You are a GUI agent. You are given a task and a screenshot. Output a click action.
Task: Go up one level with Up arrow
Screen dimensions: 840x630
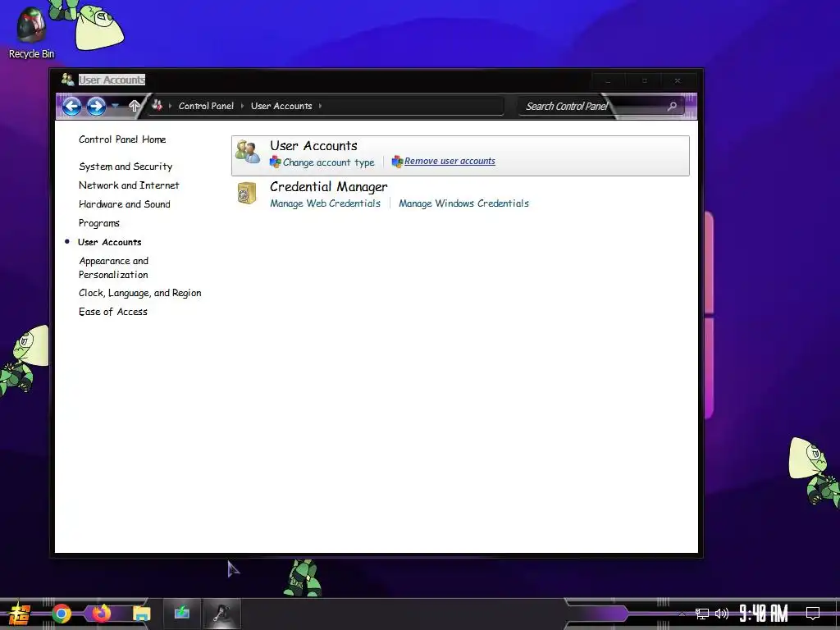pos(134,106)
